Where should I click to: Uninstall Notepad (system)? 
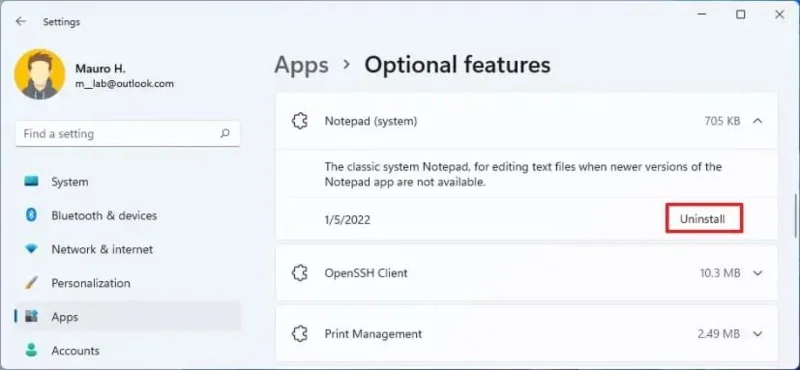tap(704, 219)
